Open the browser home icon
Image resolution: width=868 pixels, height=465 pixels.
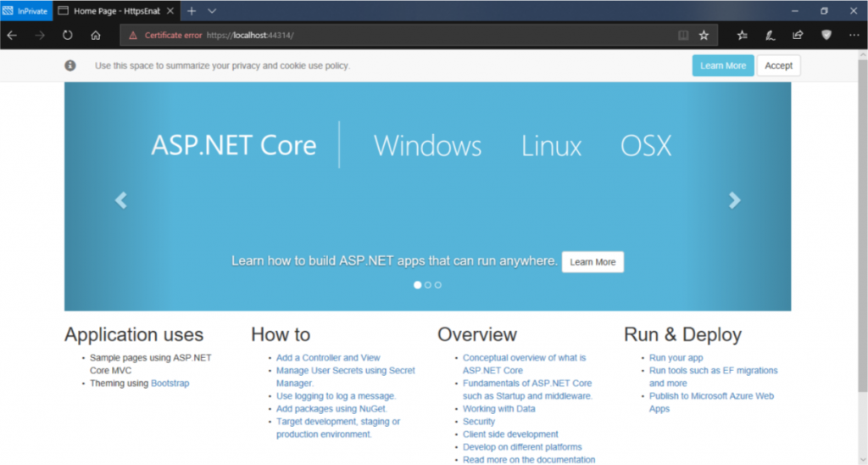click(x=96, y=35)
